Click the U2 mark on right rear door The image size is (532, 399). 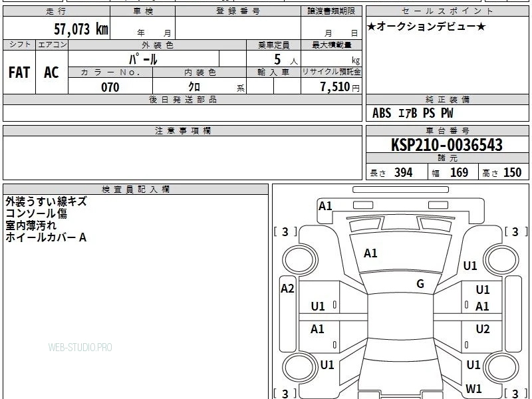(483, 329)
